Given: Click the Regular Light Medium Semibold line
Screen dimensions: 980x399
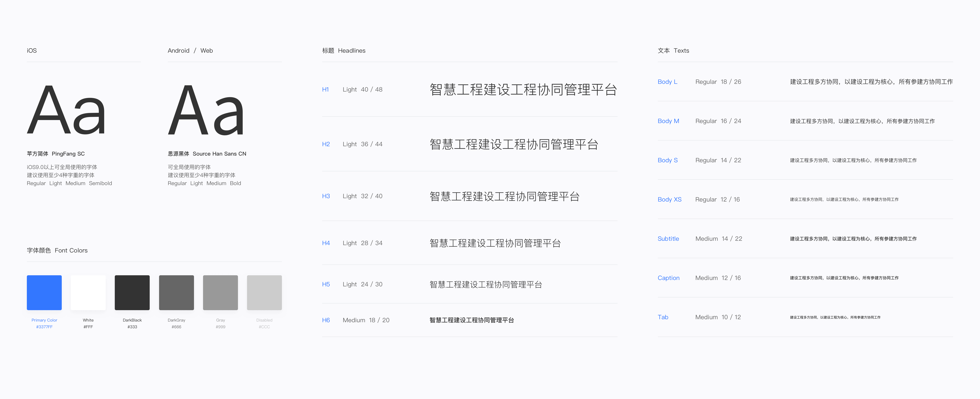Looking at the screenshot, I should (x=69, y=183).
